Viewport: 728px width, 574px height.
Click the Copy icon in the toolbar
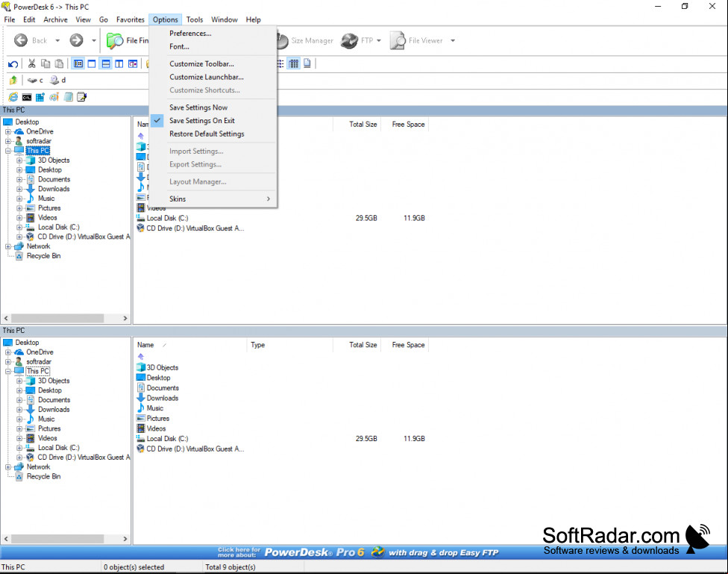45,63
